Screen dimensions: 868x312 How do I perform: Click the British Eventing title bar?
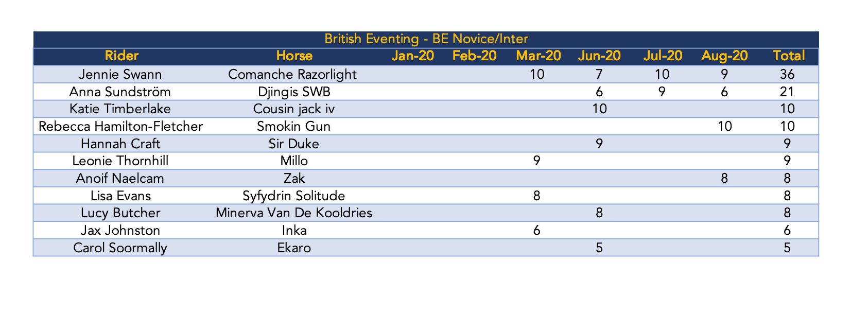coord(426,39)
